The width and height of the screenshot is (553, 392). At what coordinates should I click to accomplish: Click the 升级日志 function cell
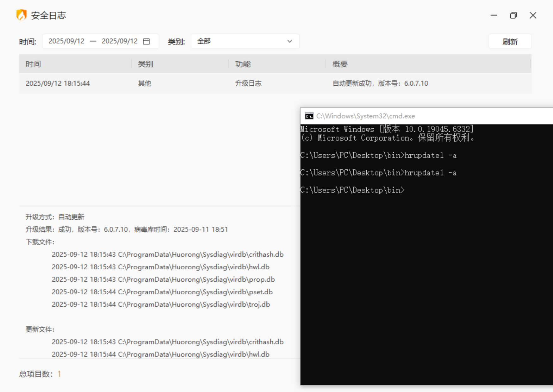pyautogui.click(x=248, y=83)
